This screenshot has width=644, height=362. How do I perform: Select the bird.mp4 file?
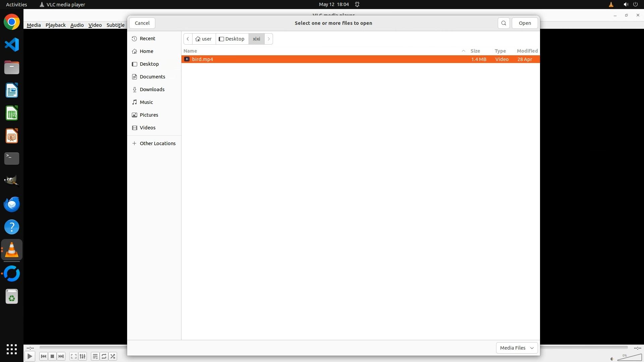(x=203, y=59)
